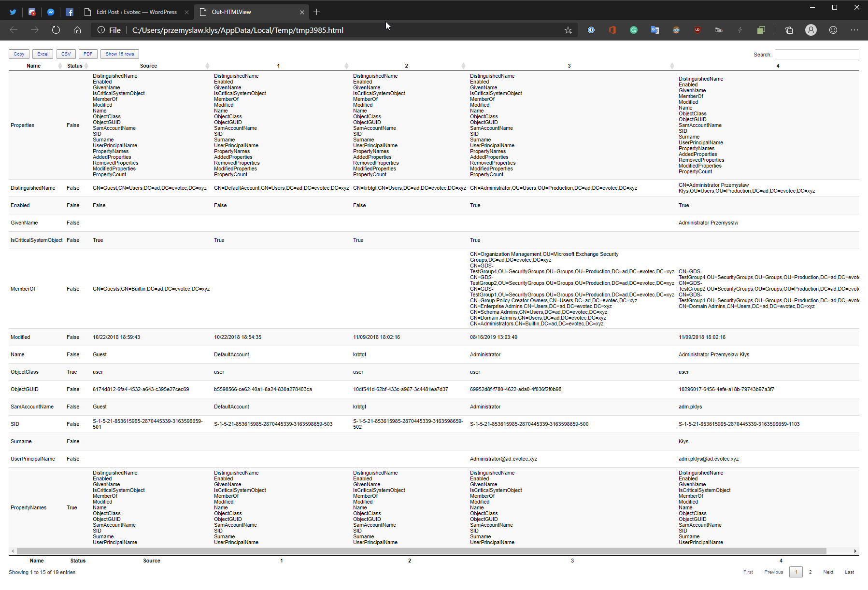The width and height of the screenshot is (868, 590).
Task: Open the browser settings menu
Action: point(854,30)
